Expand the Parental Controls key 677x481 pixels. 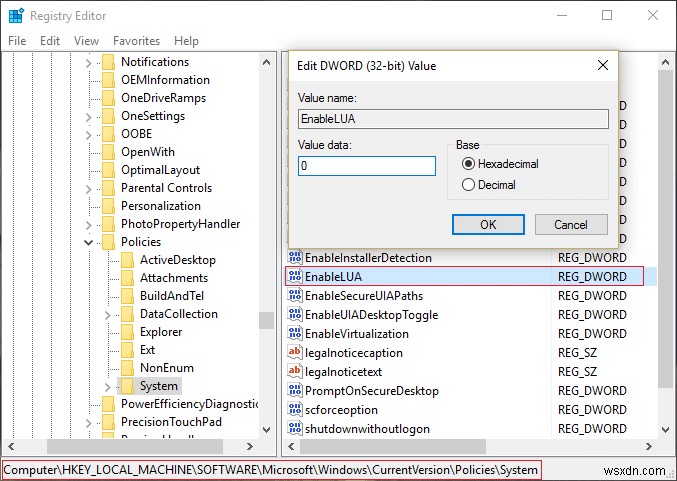point(89,189)
